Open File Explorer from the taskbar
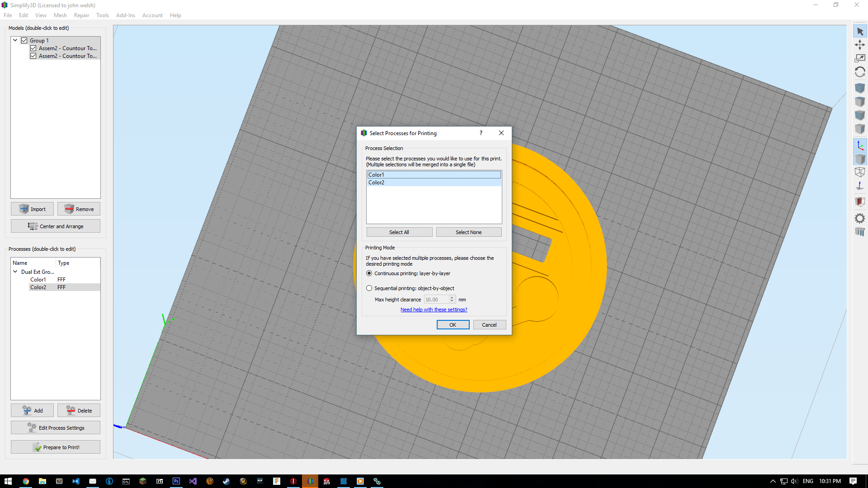 [x=42, y=481]
